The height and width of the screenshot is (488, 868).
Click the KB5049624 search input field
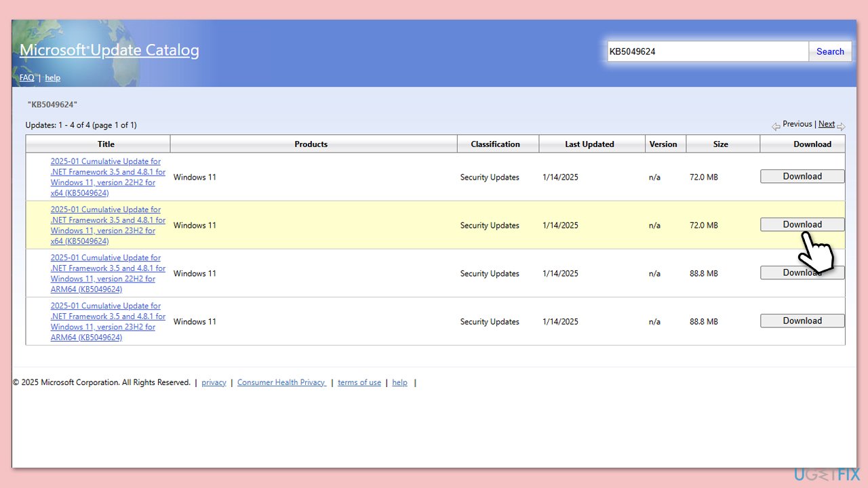coord(707,52)
